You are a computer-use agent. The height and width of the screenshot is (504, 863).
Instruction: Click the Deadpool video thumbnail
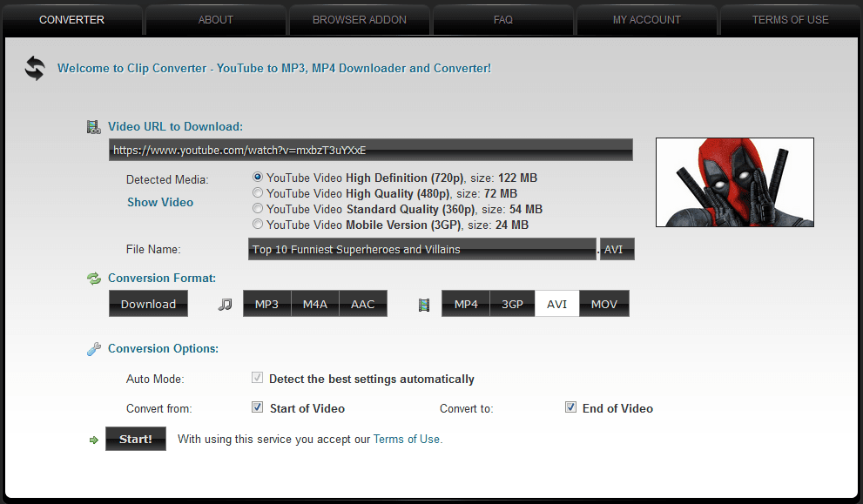(x=734, y=182)
